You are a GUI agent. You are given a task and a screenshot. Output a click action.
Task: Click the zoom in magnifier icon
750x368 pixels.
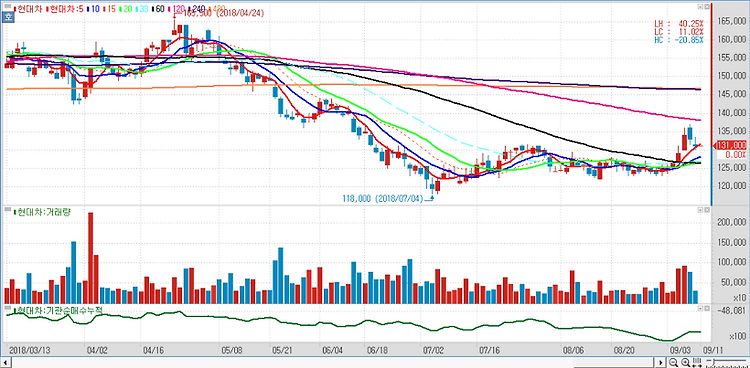click(x=685, y=362)
